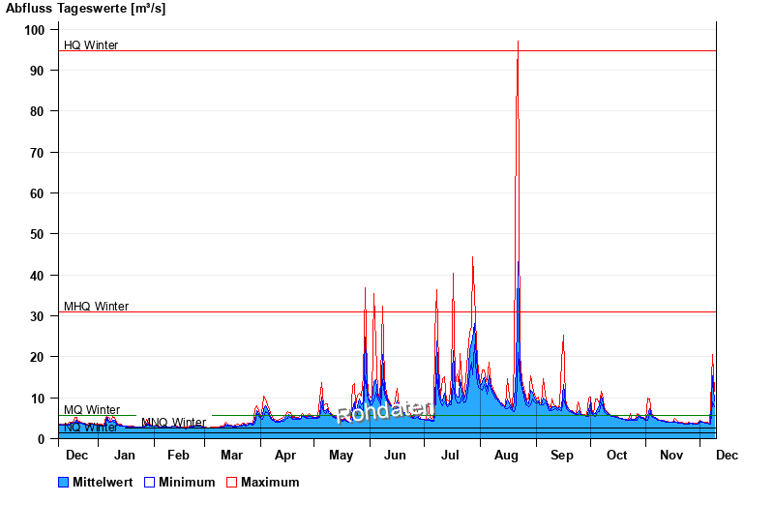This screenshot has width=774, height=532.
Task: Click the MNQ Winter line label
Action: (173, 423)
